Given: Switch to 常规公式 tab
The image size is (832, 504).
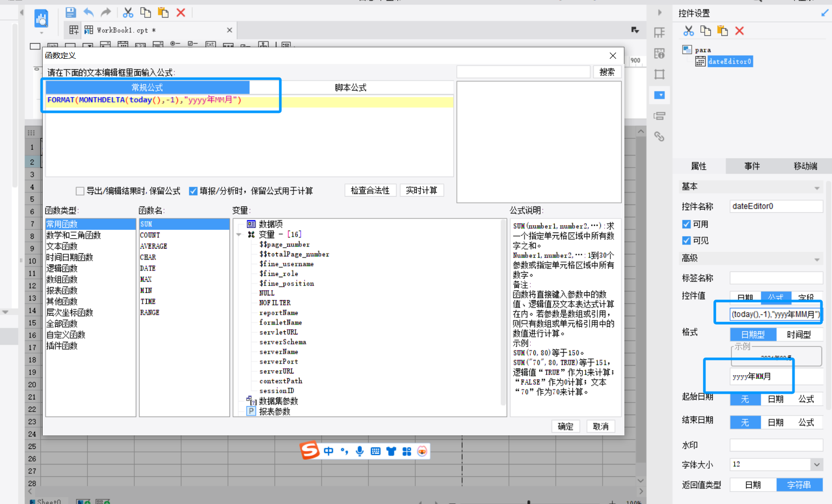Looking at the screenshot, I should 147,87.
